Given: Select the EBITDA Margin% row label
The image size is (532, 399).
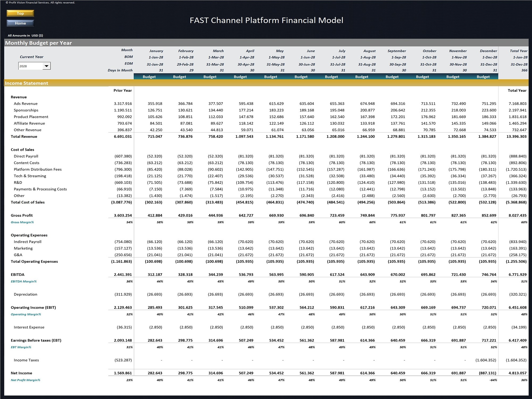Looking at the screenshot, I should (x=23, y=281).
